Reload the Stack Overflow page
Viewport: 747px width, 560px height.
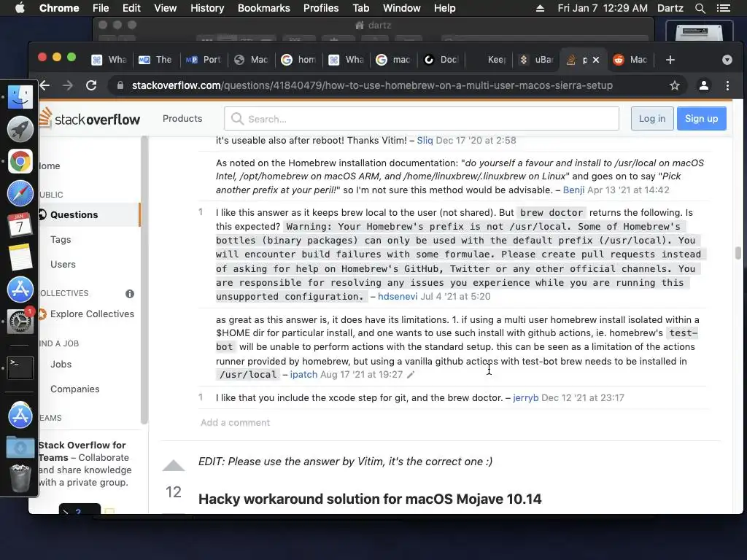[x=91, y=85]
